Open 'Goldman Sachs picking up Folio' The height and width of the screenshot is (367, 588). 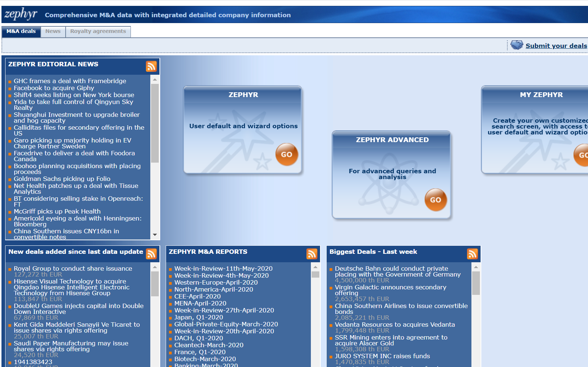62,179
